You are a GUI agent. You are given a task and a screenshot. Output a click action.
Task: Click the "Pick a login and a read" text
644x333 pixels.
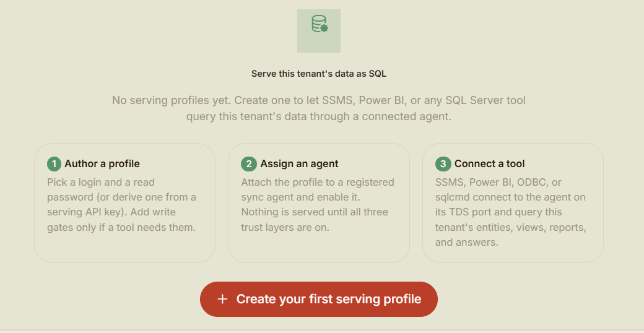pos(101,182)
